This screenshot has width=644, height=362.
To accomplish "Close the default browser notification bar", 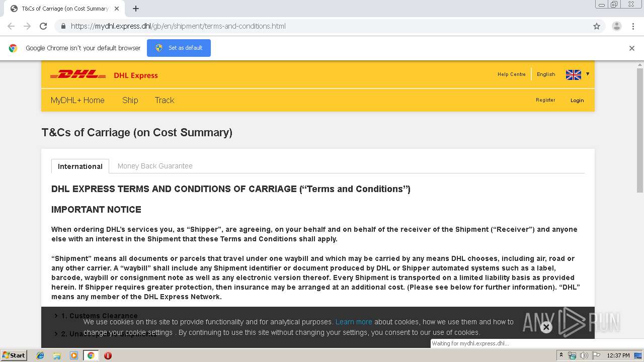I will [x=632, y=48].
